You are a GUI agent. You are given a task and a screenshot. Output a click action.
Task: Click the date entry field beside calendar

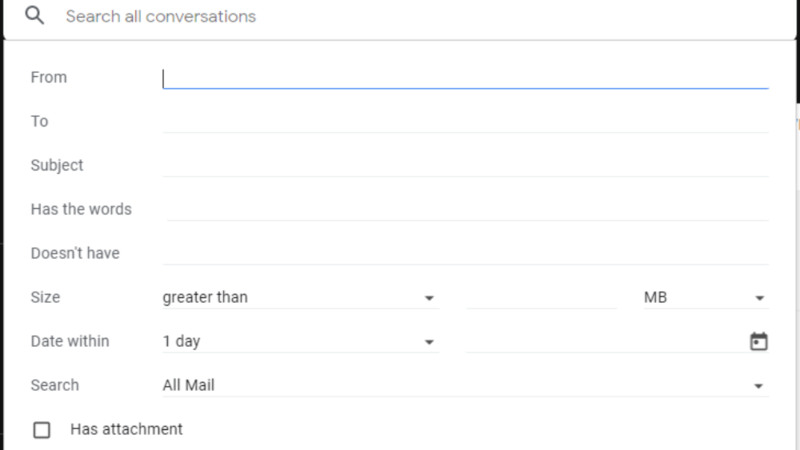(606, 341)
